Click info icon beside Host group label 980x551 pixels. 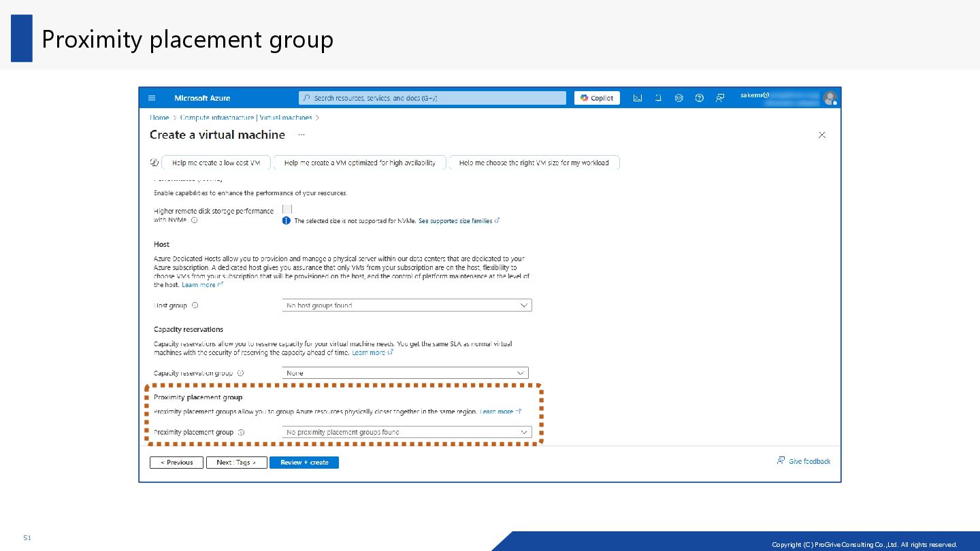pos(195,305)
